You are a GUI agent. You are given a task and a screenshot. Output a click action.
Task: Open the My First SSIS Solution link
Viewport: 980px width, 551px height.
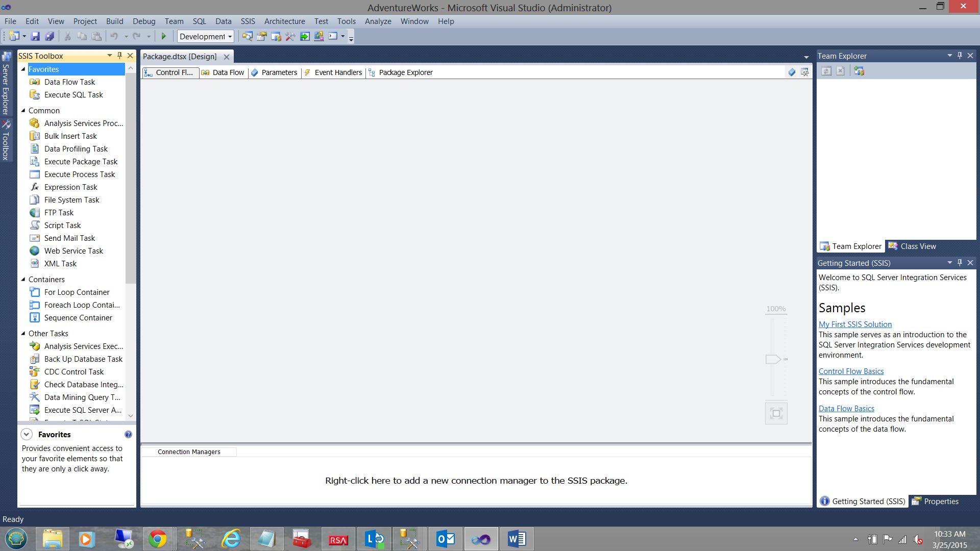tap(855, 324)
